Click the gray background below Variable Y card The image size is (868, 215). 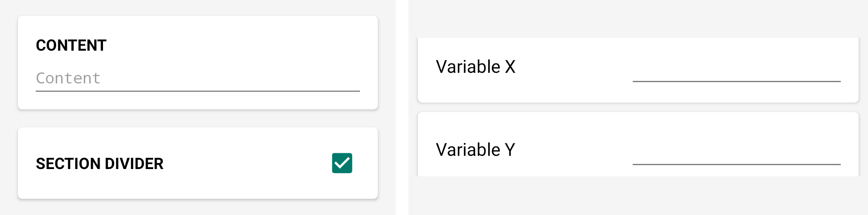pyautogui.click(x=638, y=196)
